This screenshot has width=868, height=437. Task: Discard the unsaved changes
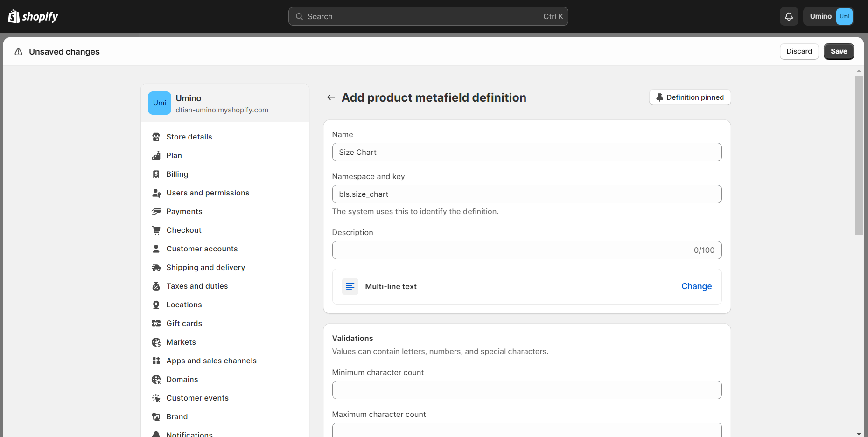click(799, 51)
